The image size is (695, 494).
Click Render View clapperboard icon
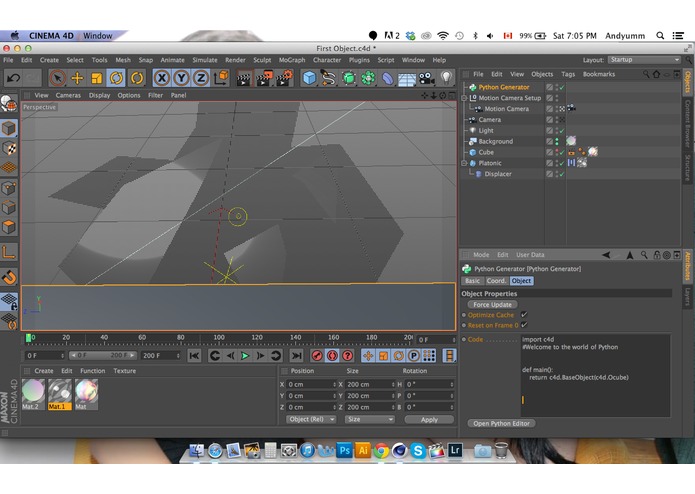[x=243, y=78]
